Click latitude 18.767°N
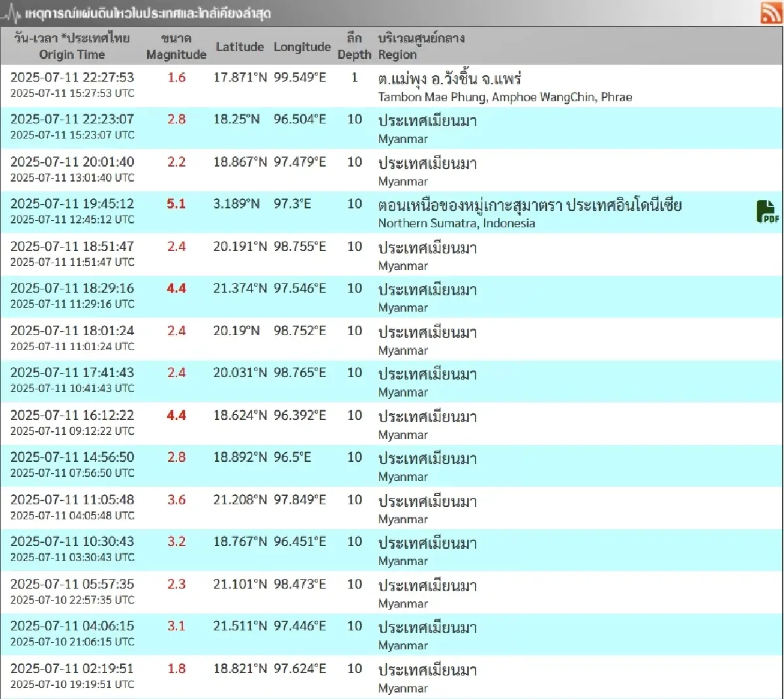 point(240,541)
